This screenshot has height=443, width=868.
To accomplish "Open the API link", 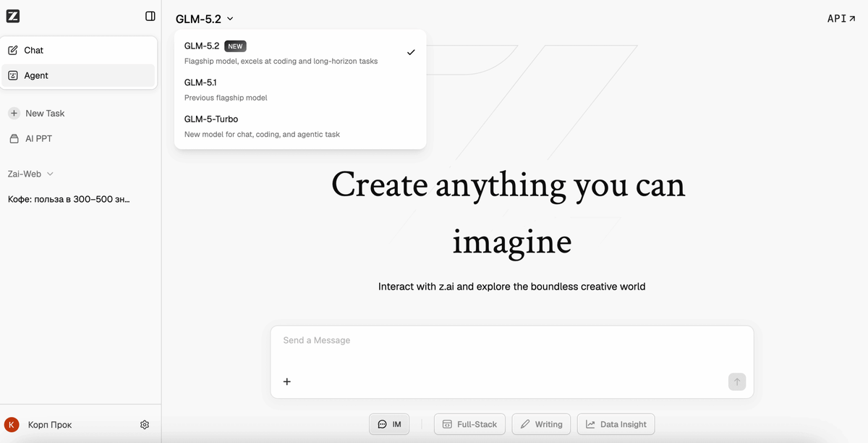I will 841,19.
